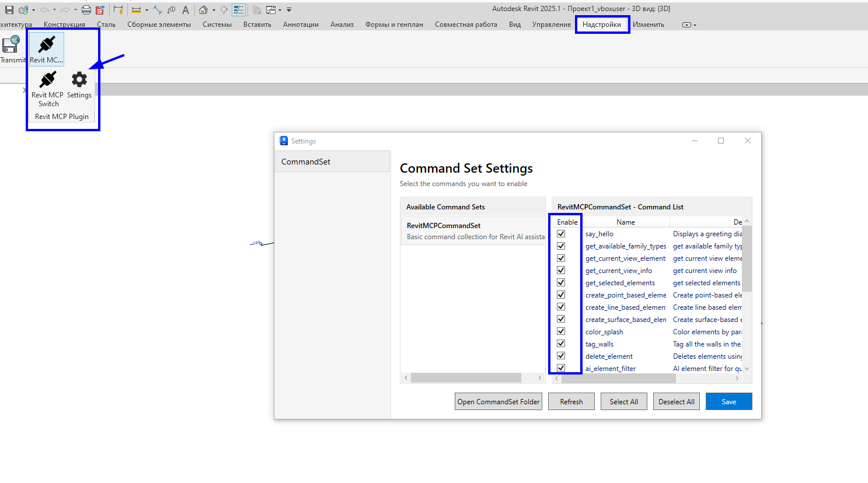Open the Управление ribbon tab
868x483 pixels.
point(552,24)
